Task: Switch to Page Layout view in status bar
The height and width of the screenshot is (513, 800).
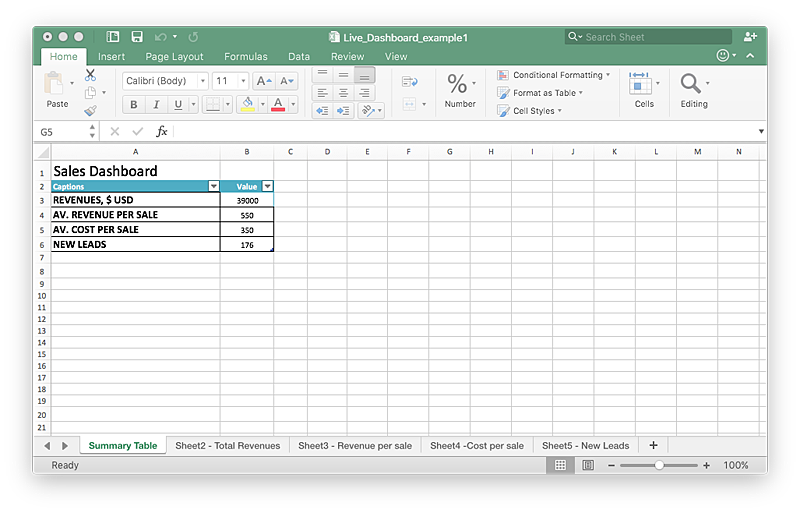Action: click(x=588, y=465)
